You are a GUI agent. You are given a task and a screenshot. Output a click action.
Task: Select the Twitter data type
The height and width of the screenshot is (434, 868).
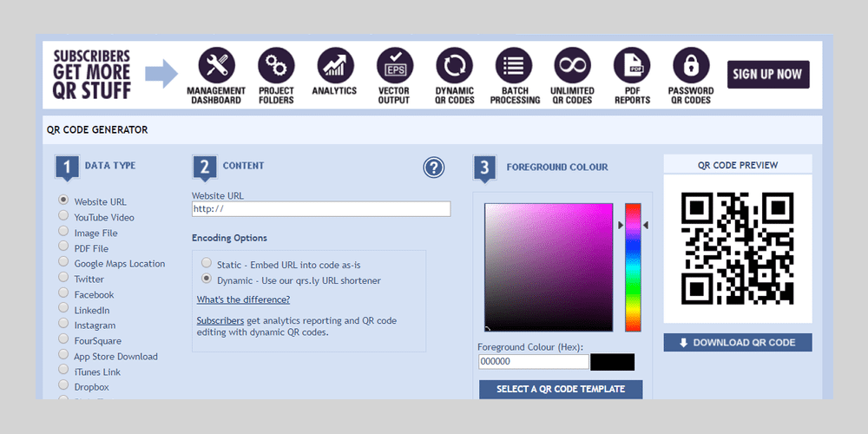63,277
